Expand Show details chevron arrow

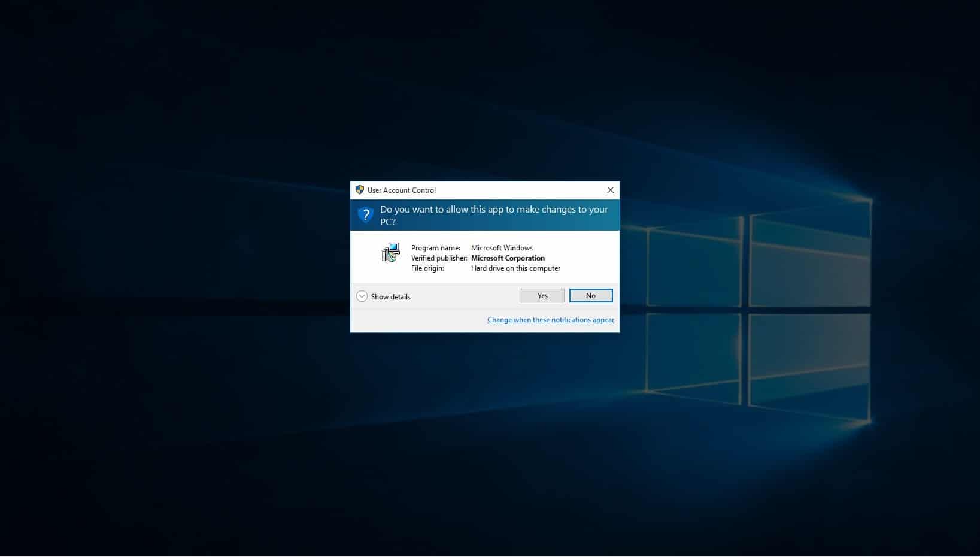[x=362, y=296]
